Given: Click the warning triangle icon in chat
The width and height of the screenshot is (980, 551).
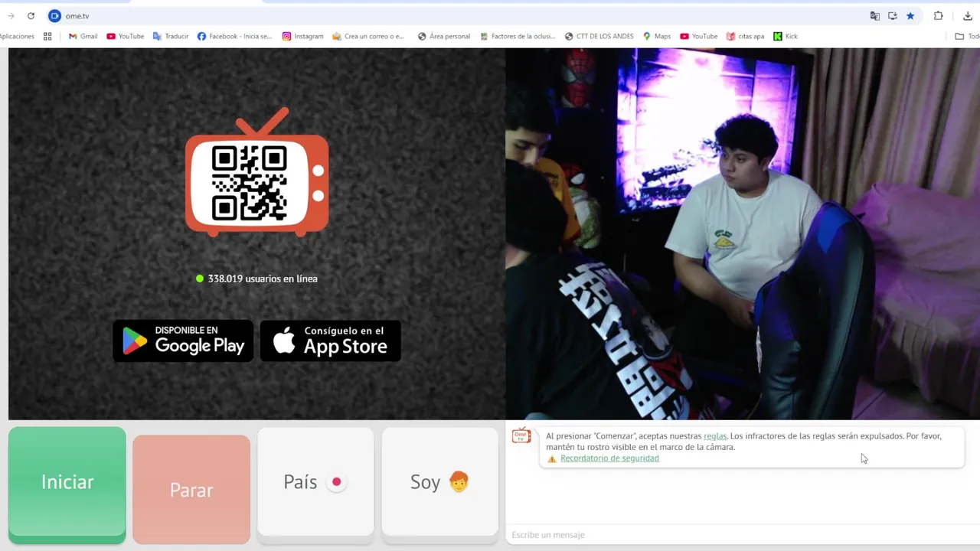Looking at the screenshot, I should 552,459.
